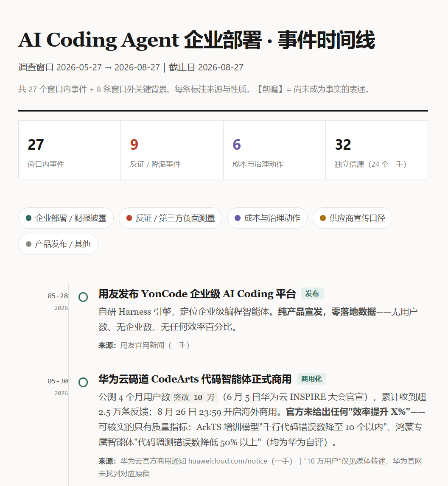Open the 用友发布 YonCode event title

point(197,293)
